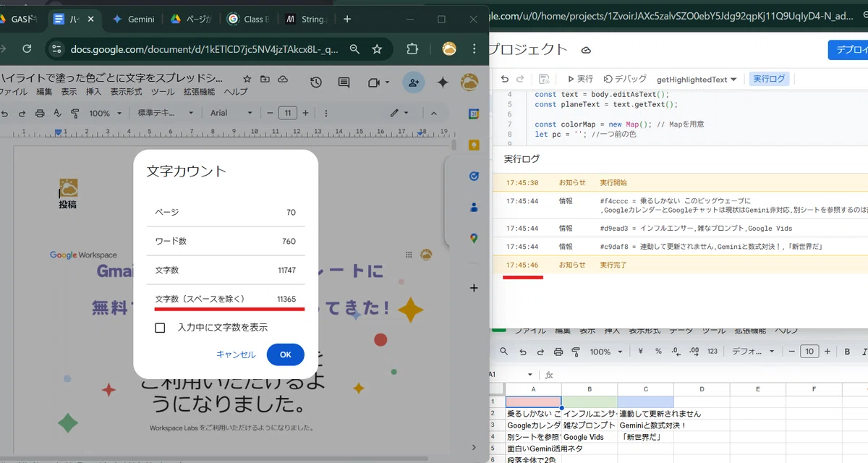The height and width of the screenshot is (463, 868).
Task: Click OK in 文字カウント dialog
Action: [x=285, y=354]
